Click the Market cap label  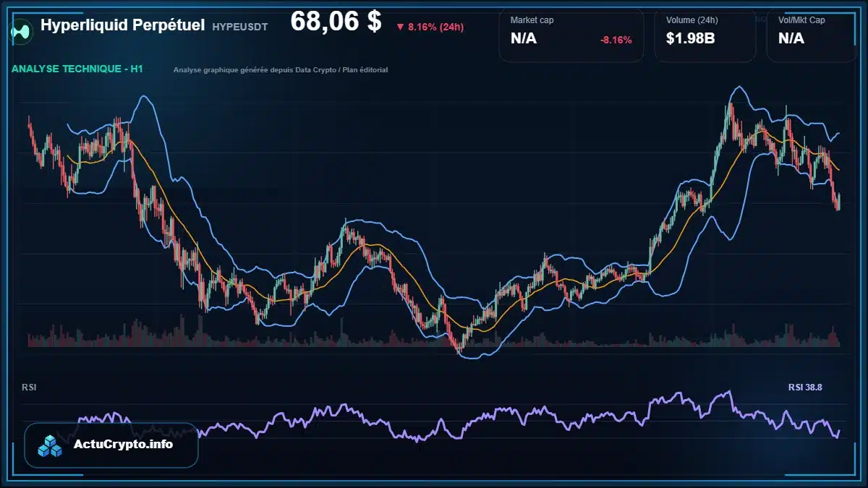click(532, 20)
